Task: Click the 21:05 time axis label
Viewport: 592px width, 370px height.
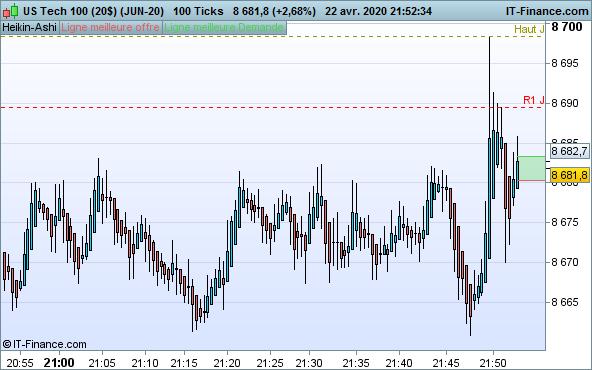Action: click(102, 363)
